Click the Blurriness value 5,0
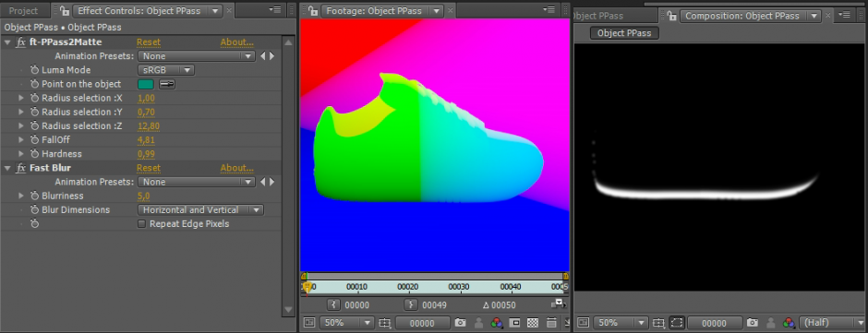Image resolution: width=868 pixels, height=333 pixels. (143, 196)
